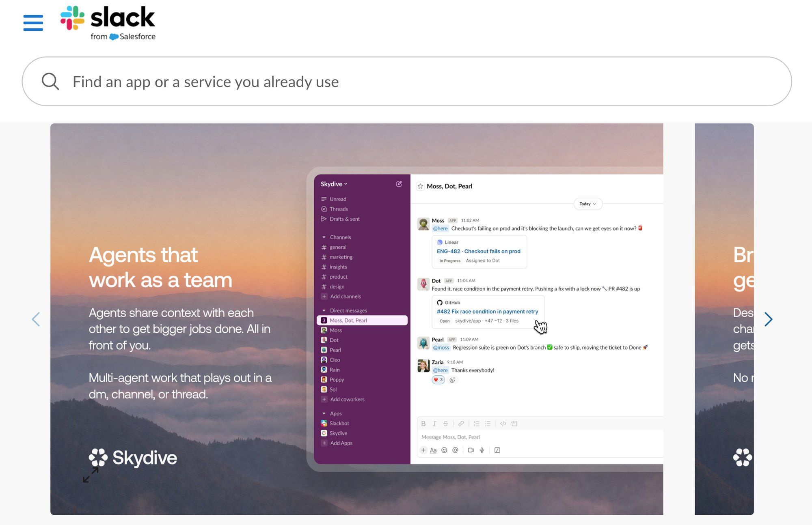Click the insert link icon
This screenshot has height=525, width=812.
pyautogui.click(x=461, y=424)
